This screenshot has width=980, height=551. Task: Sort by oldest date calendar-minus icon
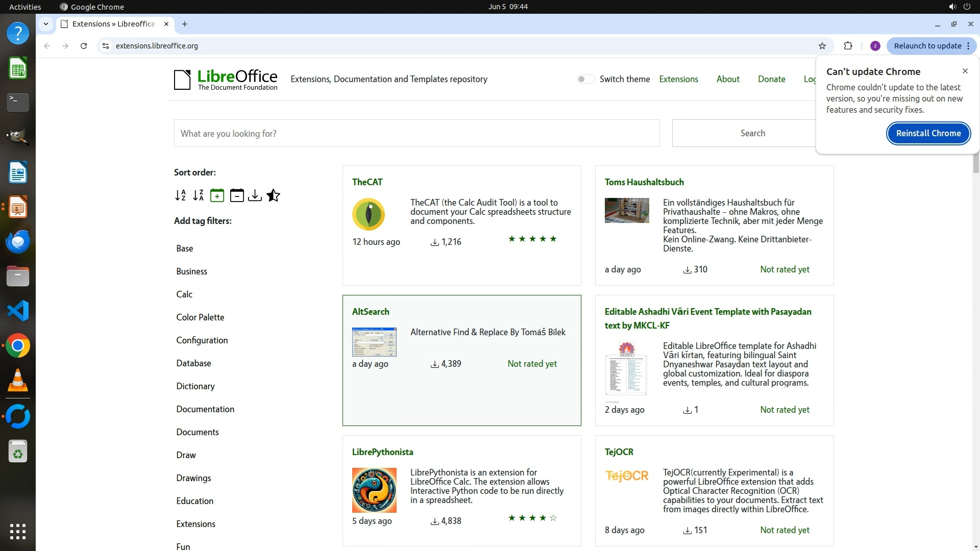236,195
